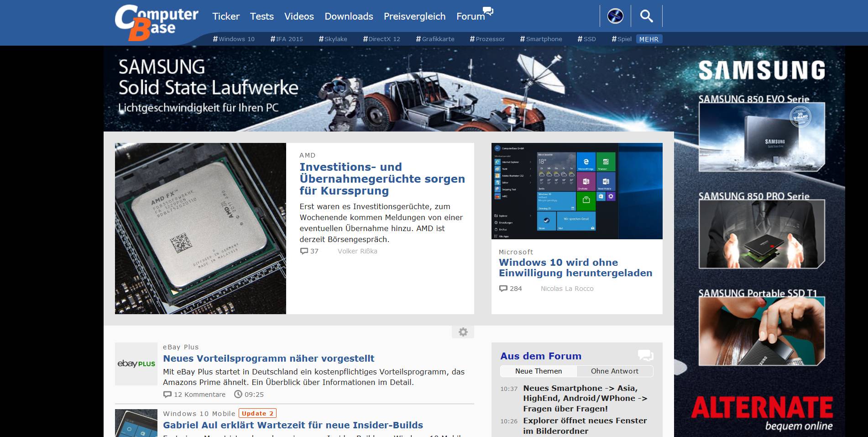
Task: Open Neues Vorteilsprogramm näher vorgestellt article
Action: coord(269,358)
